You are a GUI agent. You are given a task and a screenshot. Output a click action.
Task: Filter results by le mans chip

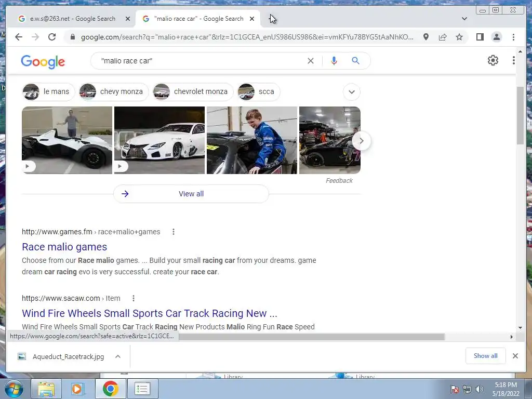point(48,91)
